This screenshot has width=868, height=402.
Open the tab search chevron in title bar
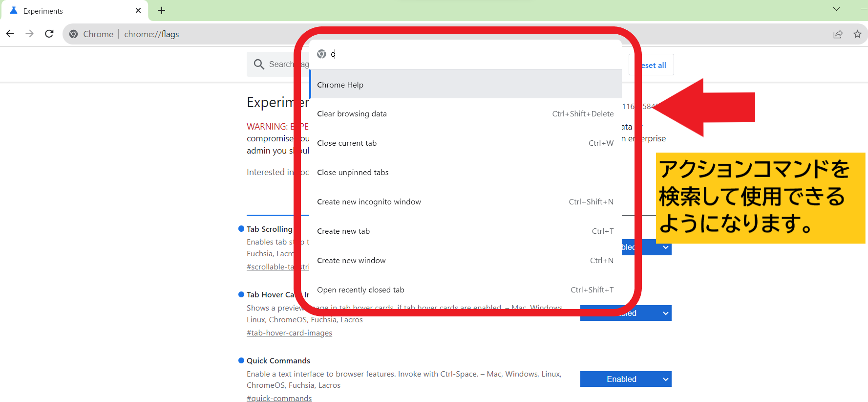pyautogui.click(x=836, y=9)
